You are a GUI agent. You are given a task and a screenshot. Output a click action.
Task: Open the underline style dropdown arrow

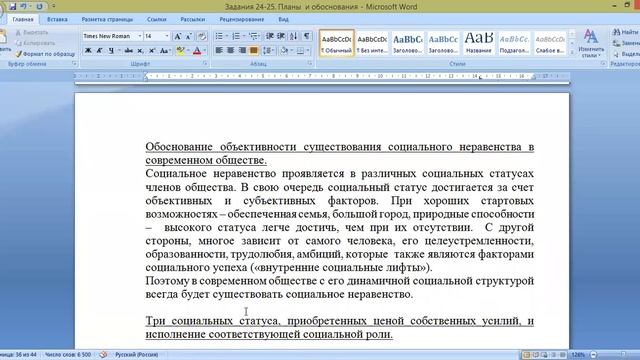(x=119, y=51)
